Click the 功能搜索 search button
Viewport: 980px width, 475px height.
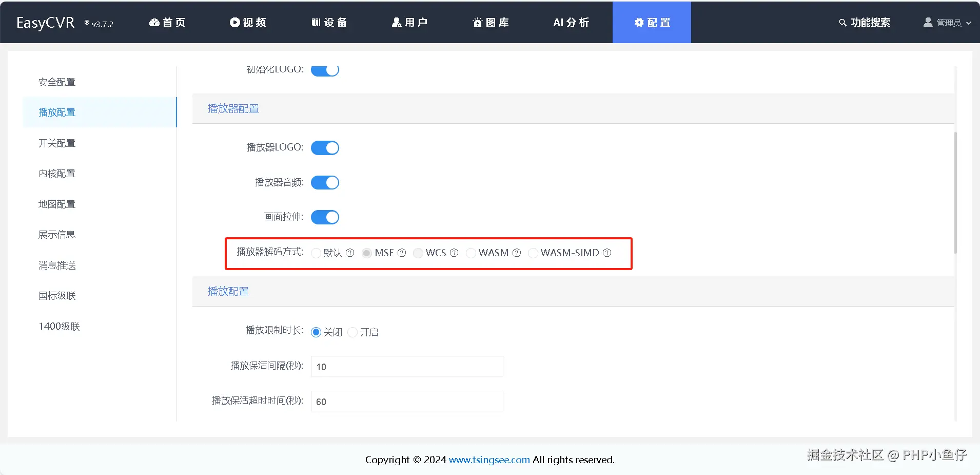coord(865,23)
